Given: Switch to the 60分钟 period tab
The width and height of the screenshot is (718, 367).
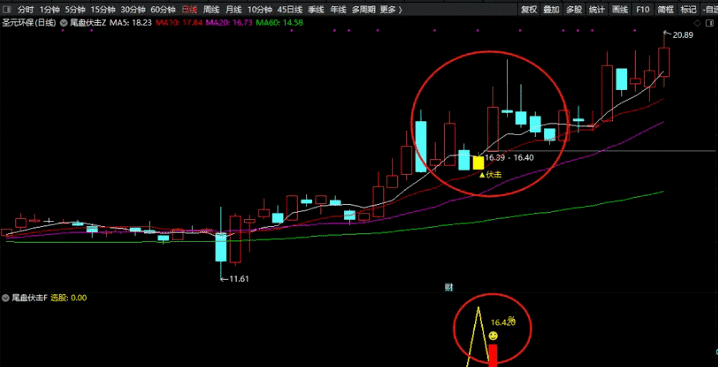Looking at the screenshot, I should click(x=163, y=9).
